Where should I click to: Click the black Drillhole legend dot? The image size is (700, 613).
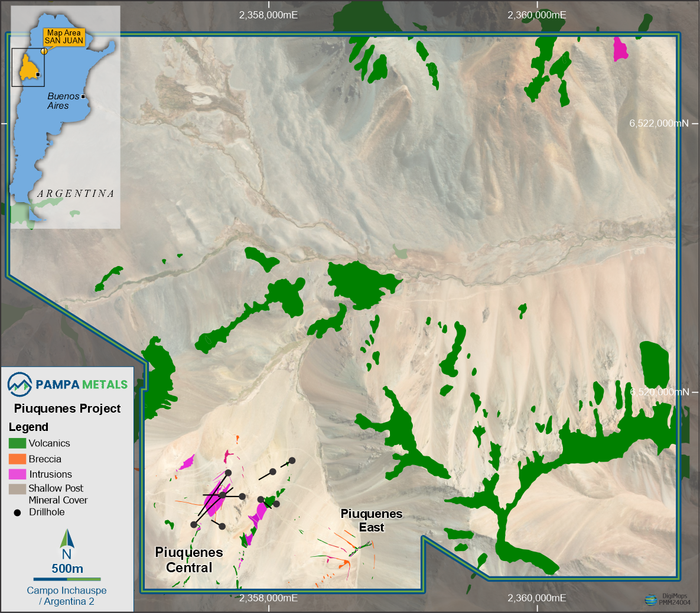pos(17,513)
